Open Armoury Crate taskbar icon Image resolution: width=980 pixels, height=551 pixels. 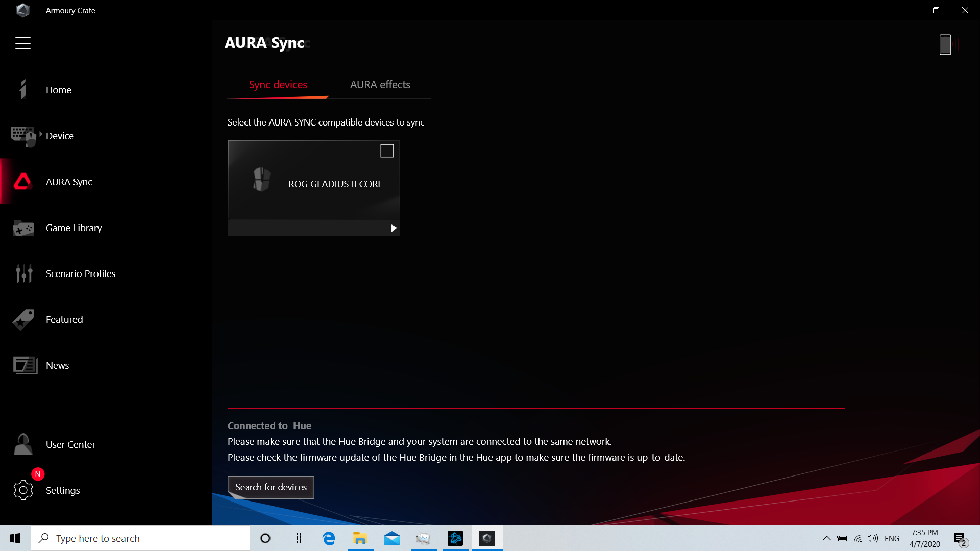[x=487, y=538]
